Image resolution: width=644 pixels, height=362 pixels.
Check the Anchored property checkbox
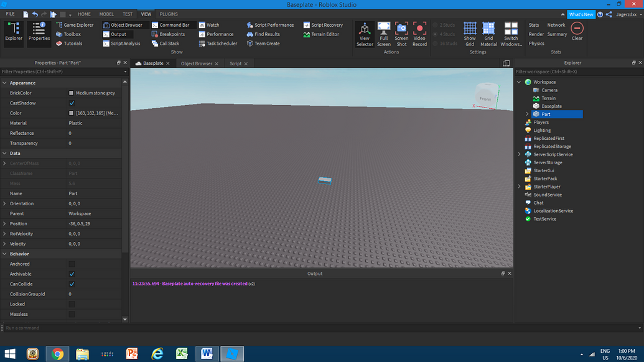[72, 264]
